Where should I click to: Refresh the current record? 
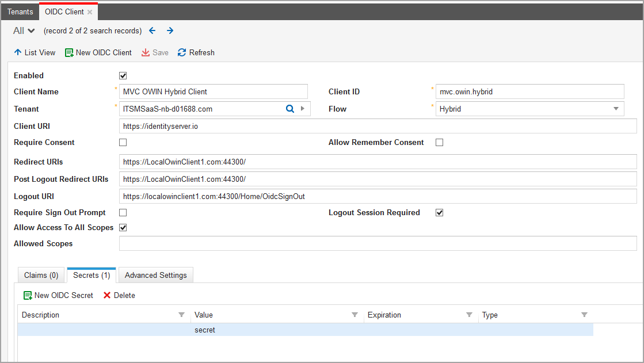(x=196, y=52)
